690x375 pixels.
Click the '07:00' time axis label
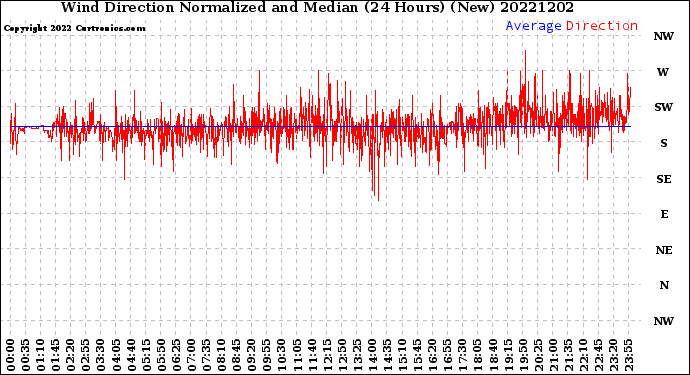(x=191, y=355)
